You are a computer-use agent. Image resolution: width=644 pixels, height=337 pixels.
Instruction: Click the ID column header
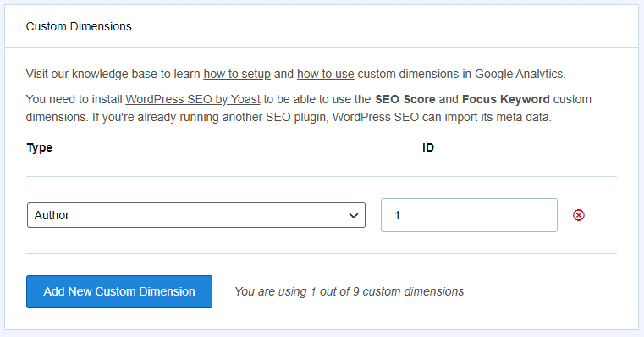[x=428, y=147]
